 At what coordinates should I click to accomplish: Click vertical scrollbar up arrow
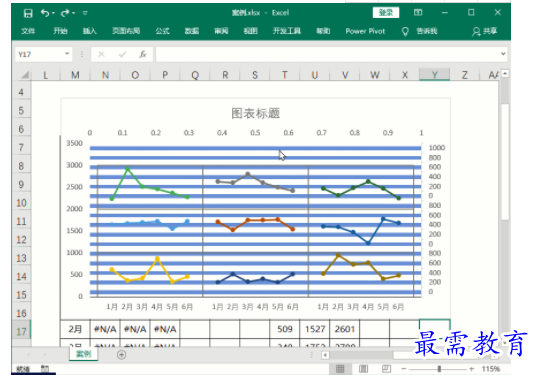tap(505, 73)
